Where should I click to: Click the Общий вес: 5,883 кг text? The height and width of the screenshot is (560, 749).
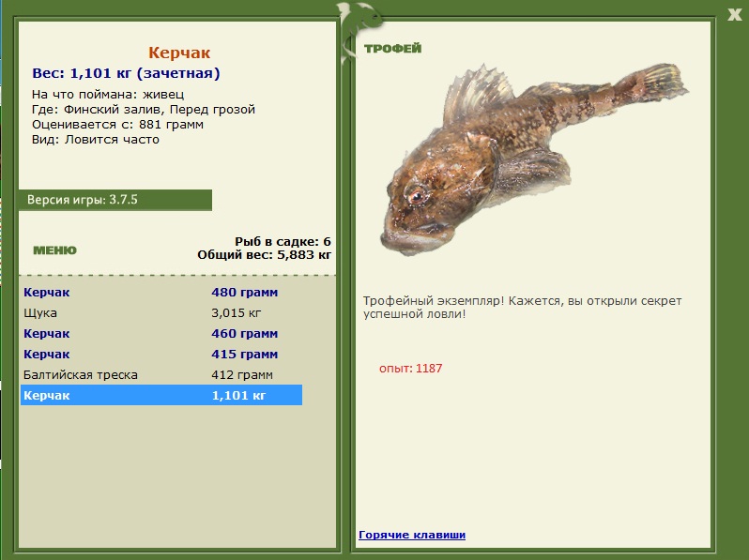coord(264,255)
